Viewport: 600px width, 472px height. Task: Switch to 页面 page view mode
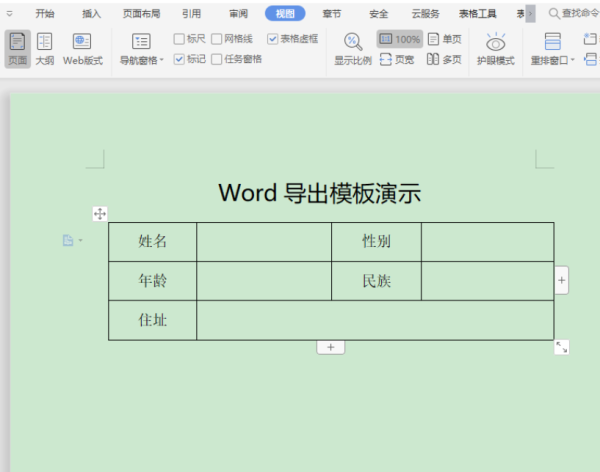(x=17, y=48)
